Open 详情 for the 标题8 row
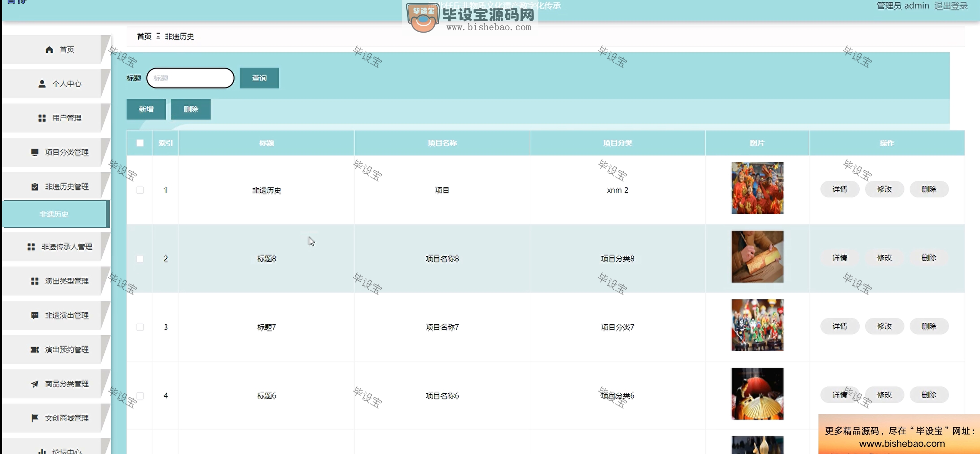 click(x=840, y=258)
